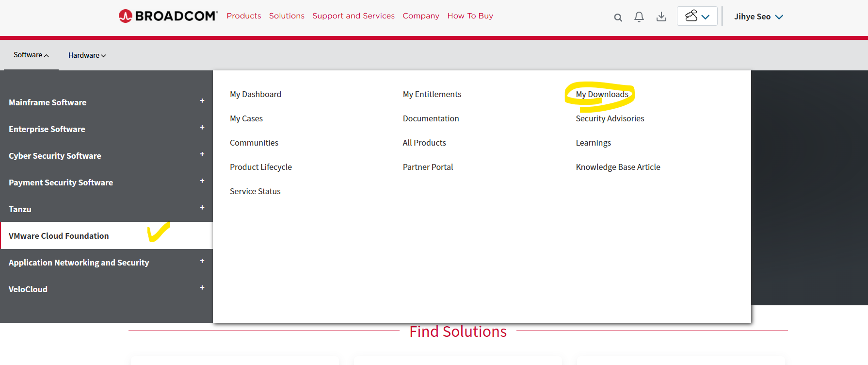The width and height of the screenshot is (868, 365).
Task: Expand the Hardware menu tab
Action: pyautogui.click(x=87, y=55)
